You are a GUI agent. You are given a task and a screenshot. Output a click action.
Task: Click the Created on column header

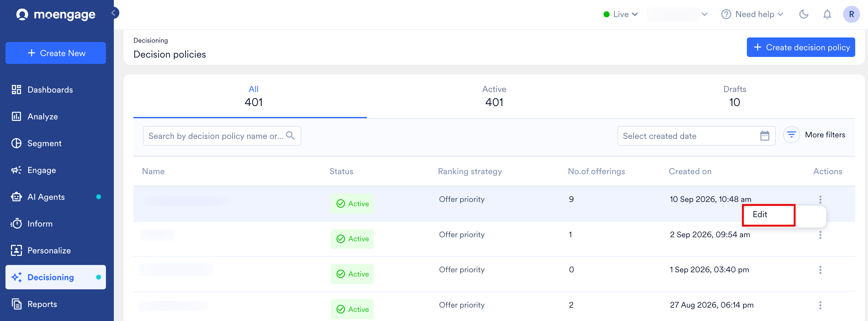click(x=690, y=171)
